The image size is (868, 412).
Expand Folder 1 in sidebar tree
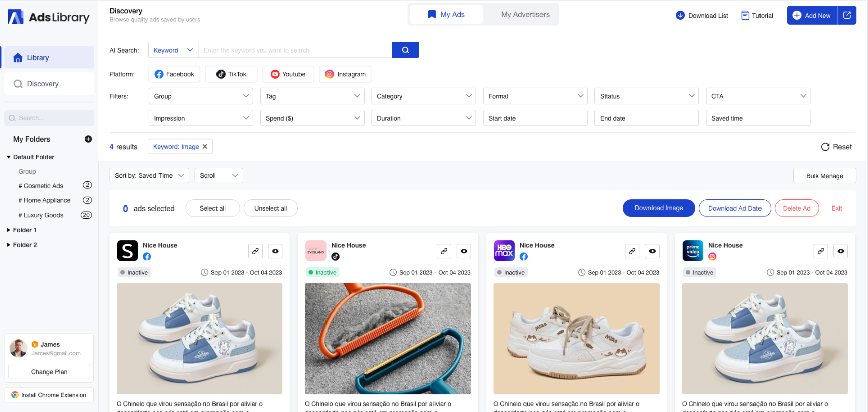[x=9, y=230]
